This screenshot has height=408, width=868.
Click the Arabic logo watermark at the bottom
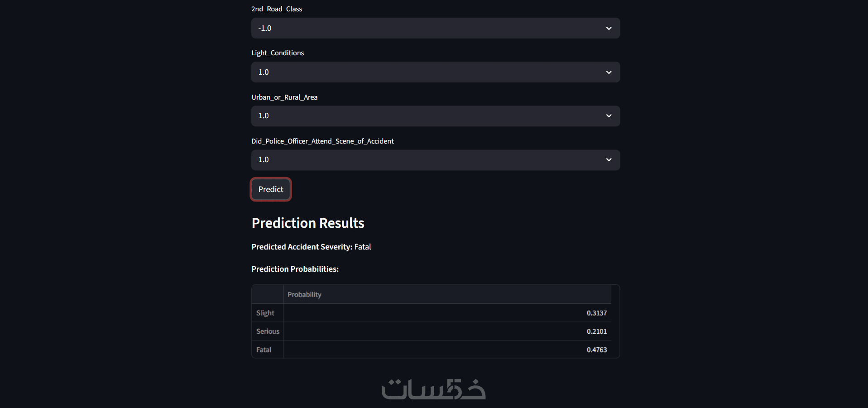point(433,389)
